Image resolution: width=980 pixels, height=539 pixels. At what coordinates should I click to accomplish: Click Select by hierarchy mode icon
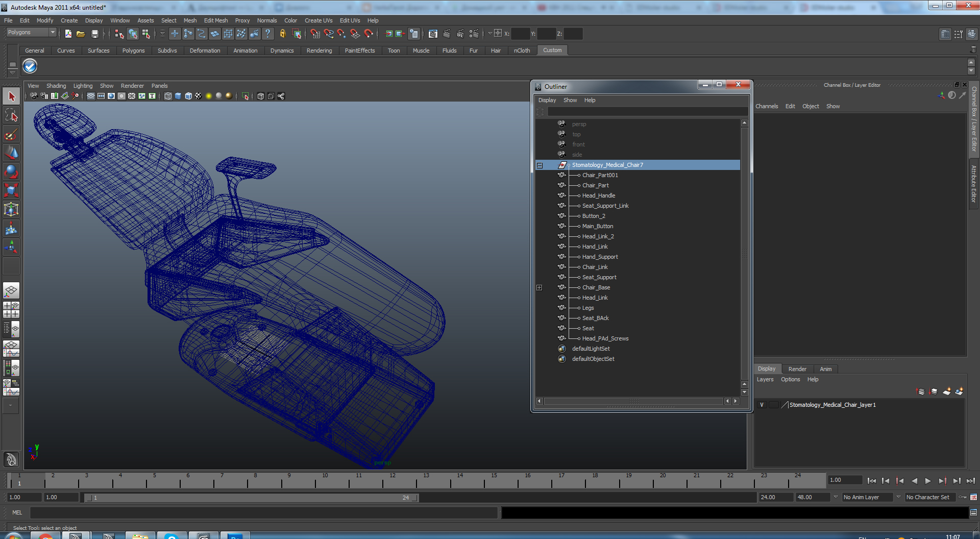pos(119,34)
